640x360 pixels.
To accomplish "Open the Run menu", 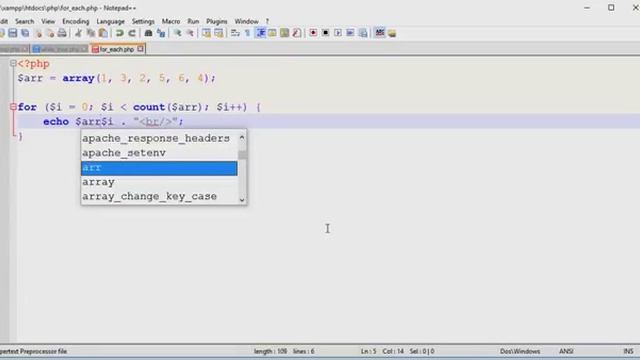I will click(x=193, y=21).
